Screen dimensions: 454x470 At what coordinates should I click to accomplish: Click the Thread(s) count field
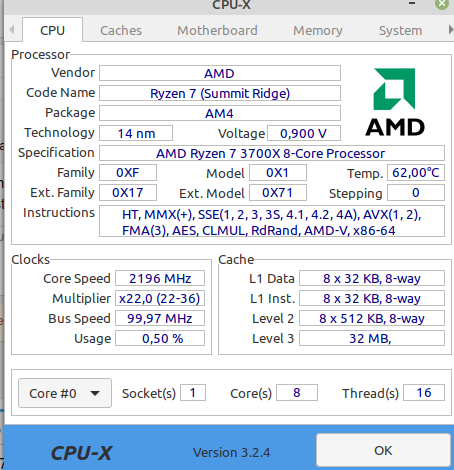point(424,392)
